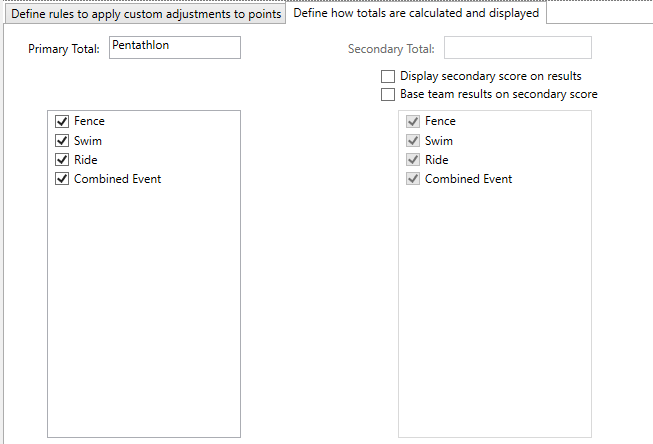This screenshot has height=444, width=653.
Task: Toggle Swim checkbox in secondary list
Action: pos(413,141)
